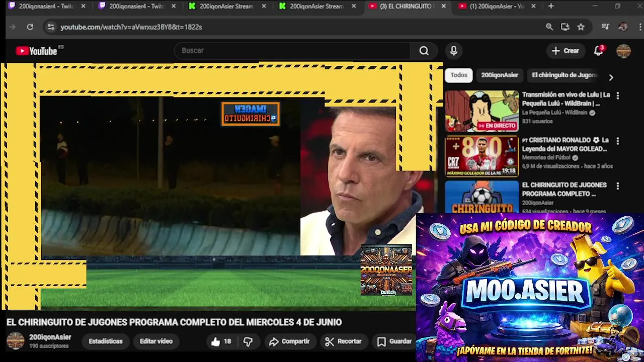
Task: Open options for El Chiringuito recommended video
Action: (618, 186)
